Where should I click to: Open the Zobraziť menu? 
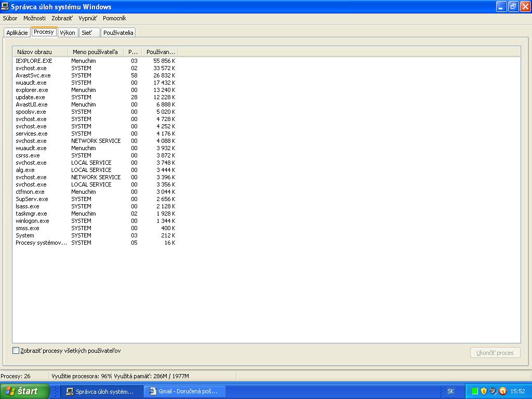[62, 18]
